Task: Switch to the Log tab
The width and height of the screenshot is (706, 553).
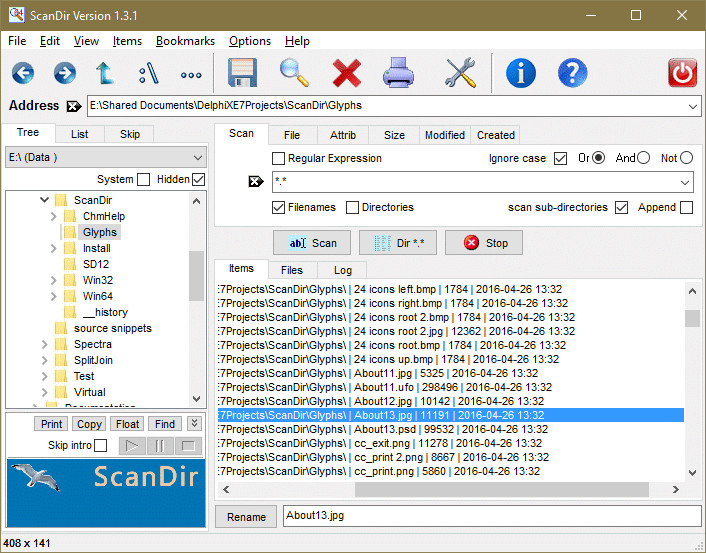Action: click(343, 270)
